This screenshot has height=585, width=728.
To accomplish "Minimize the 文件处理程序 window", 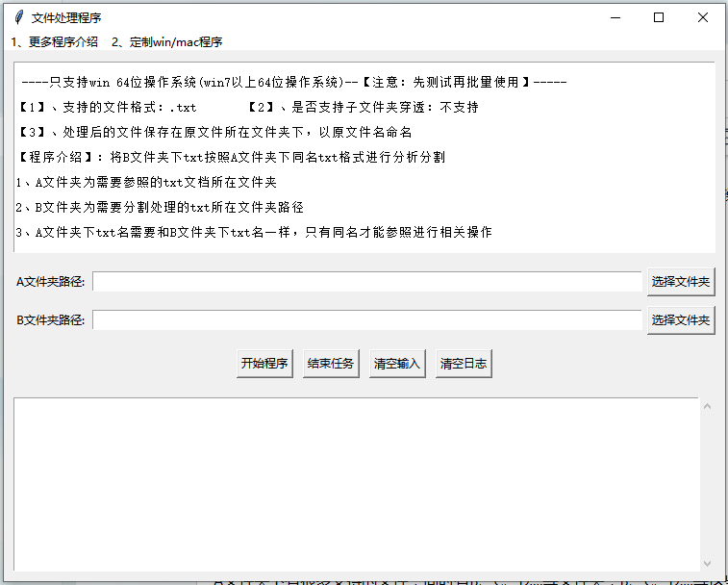I will [x=615, y=17].
